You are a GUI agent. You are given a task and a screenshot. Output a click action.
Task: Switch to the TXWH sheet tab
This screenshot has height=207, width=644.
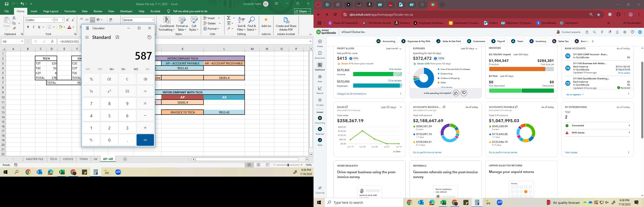pyautogui.click(x=84, y=159)
